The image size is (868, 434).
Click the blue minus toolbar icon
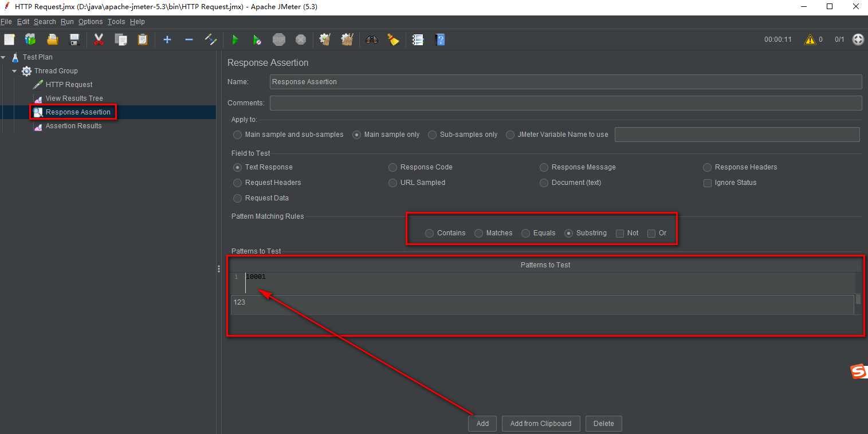pos(188,40)
